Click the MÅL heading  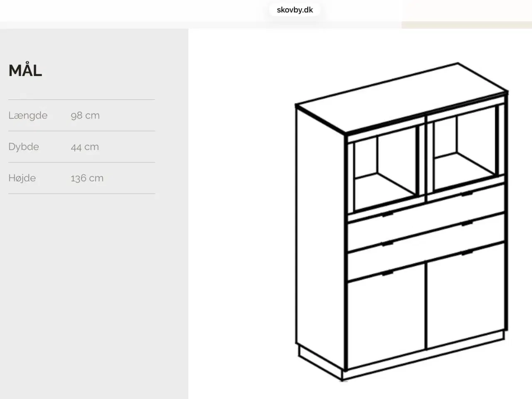25,71
